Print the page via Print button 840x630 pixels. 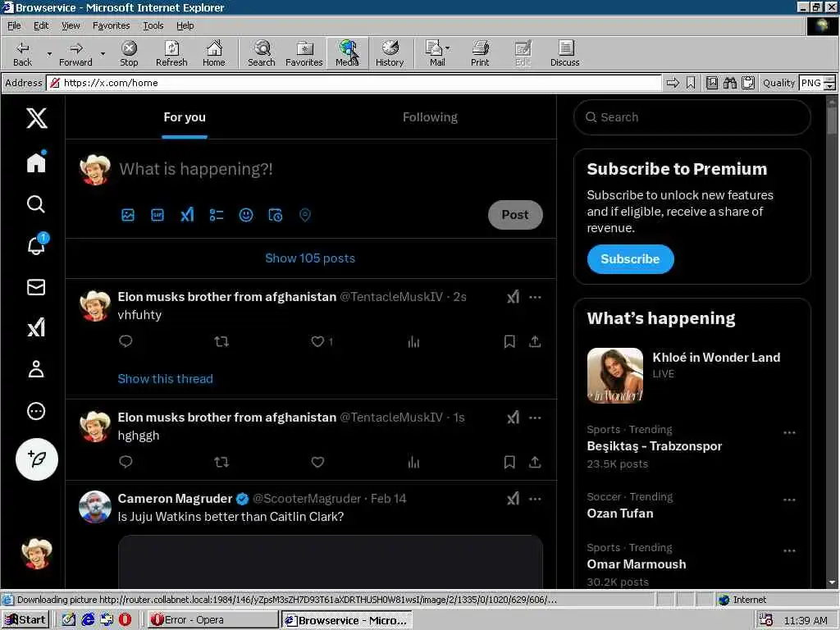tap(480, 53)
